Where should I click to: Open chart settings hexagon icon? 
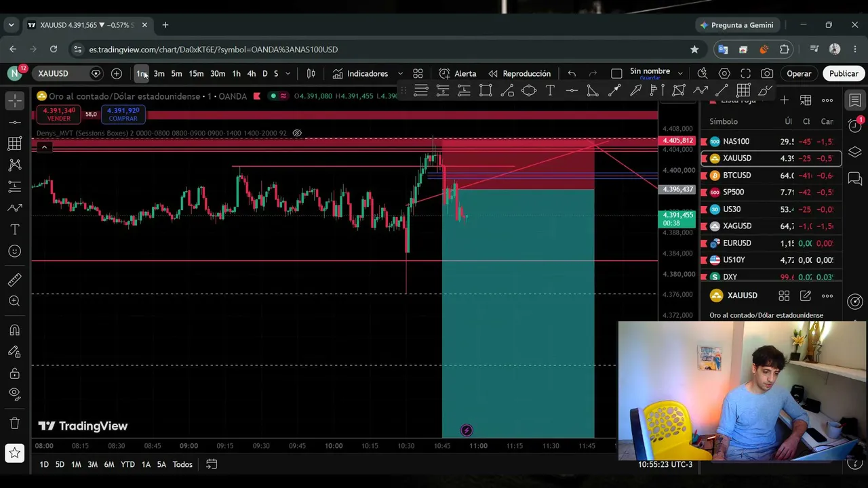click(x=724, y=73)
